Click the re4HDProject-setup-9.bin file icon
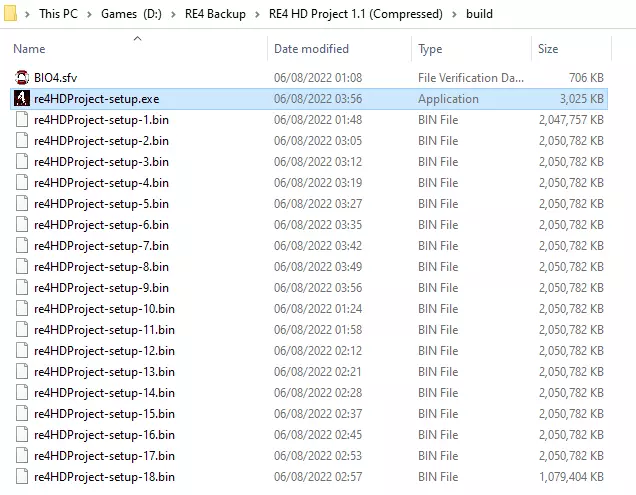The height and width of the screenshot is (495, 636). coord(22,288)
